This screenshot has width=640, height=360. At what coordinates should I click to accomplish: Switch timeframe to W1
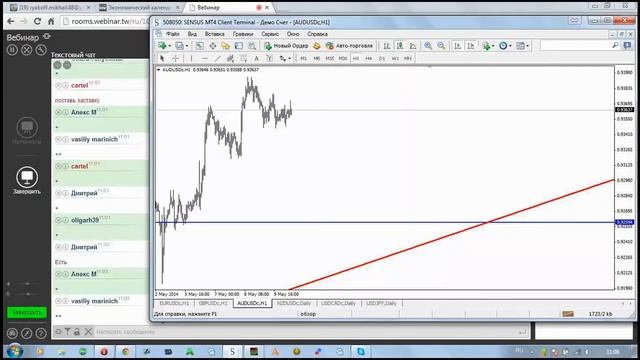(x=395, y=58)
